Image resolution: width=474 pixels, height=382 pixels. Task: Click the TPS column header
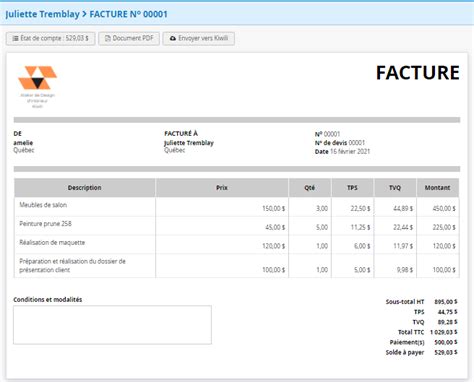coord(352,188)
